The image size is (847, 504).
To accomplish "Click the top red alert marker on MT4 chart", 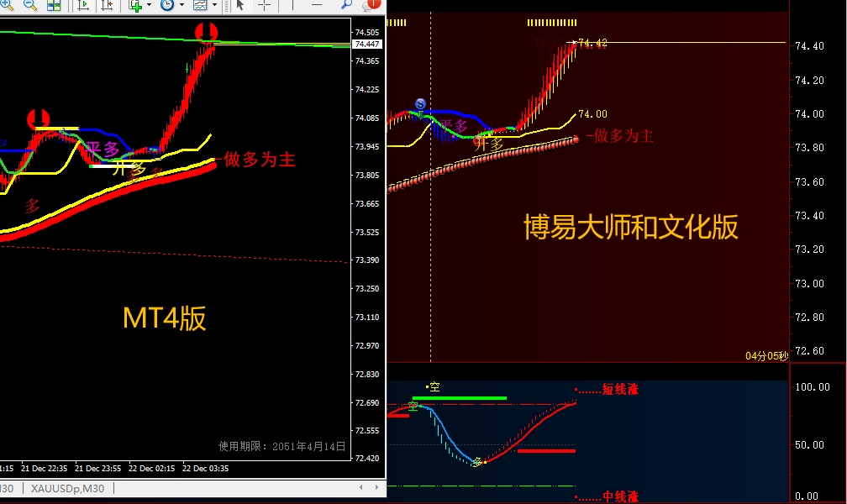I will 206,33.
